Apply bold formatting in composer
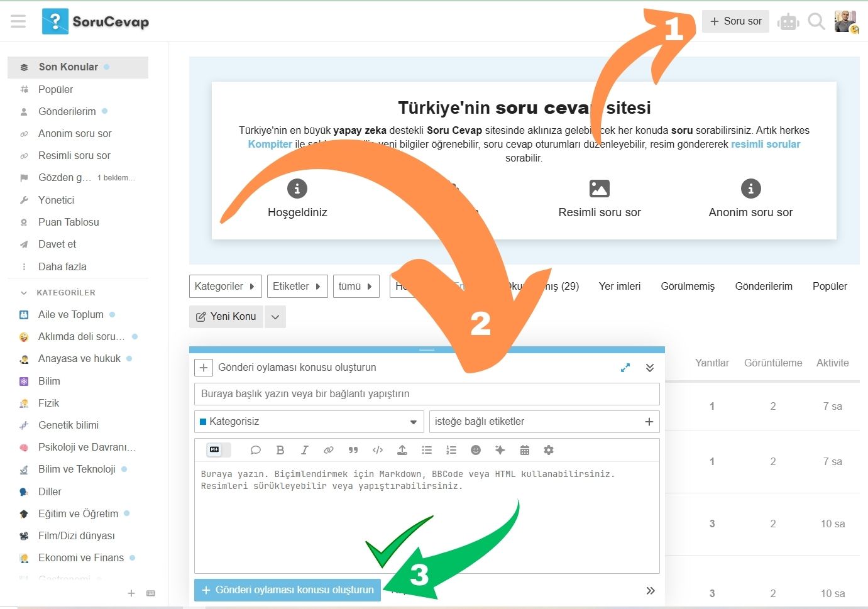This screenshot has height=609, width=868. click(280, 450)
